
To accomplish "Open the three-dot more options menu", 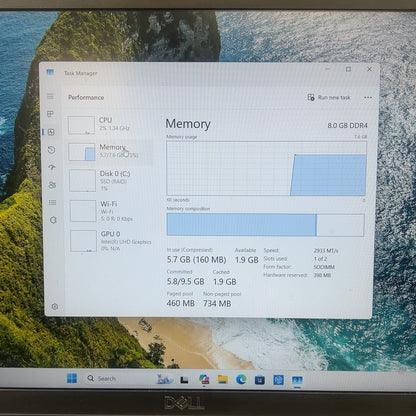I will [368, 97].
